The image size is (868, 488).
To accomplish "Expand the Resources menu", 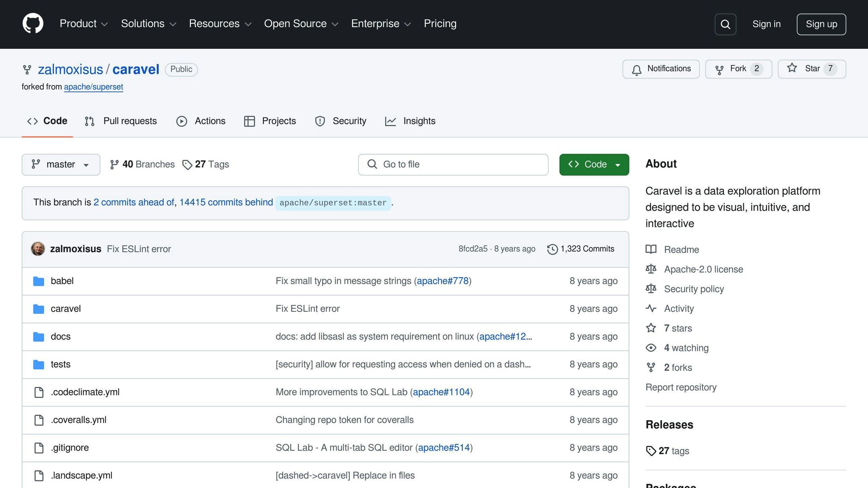I will [x=220, y=24].
